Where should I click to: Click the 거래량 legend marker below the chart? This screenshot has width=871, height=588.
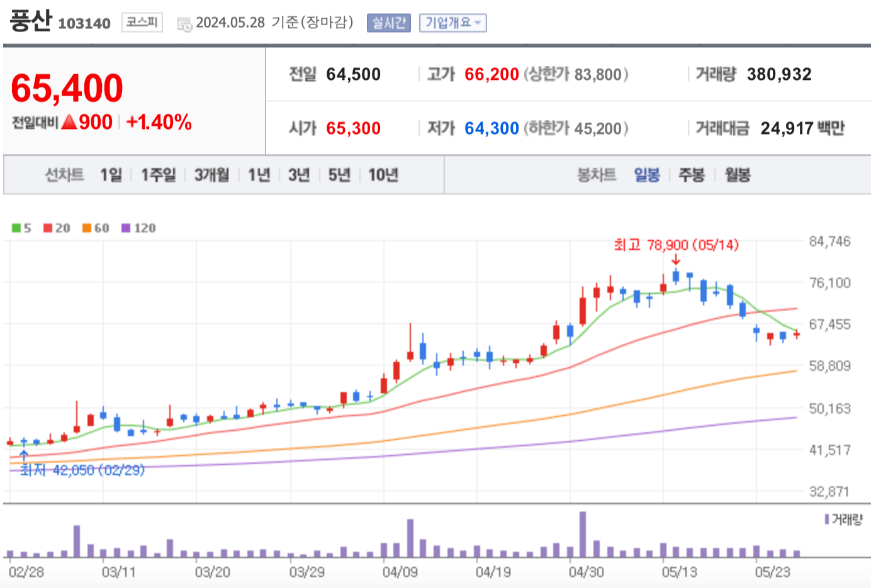(827, 519)
